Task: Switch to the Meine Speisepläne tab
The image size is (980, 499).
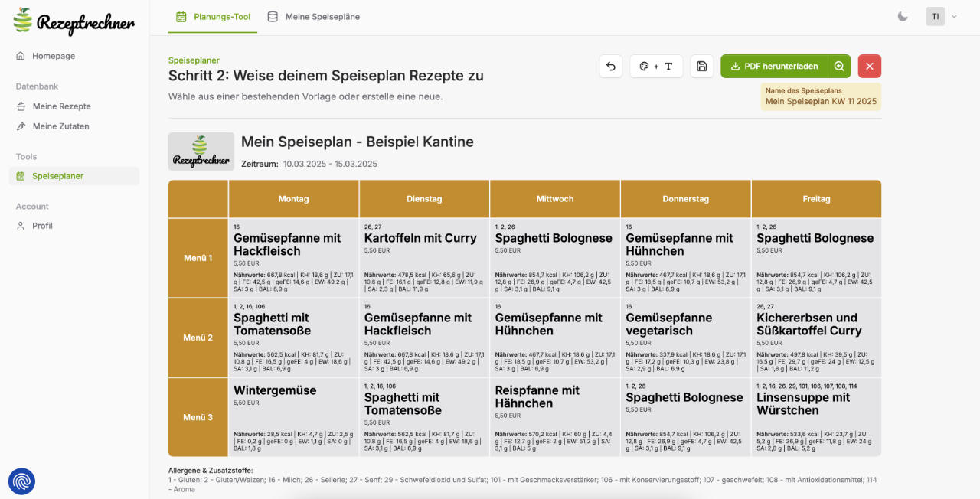Action: (314, 16)
